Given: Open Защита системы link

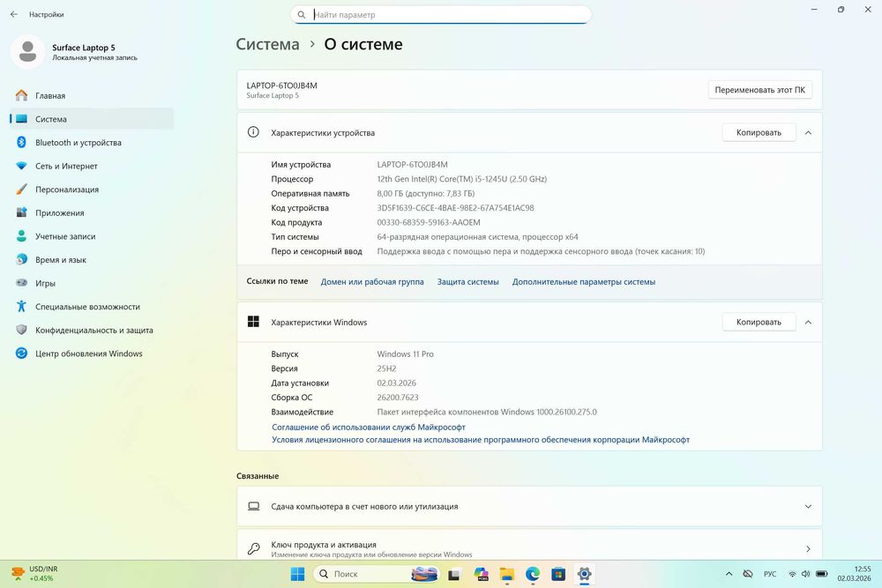Looking at the screenshot, I should 468,282.
